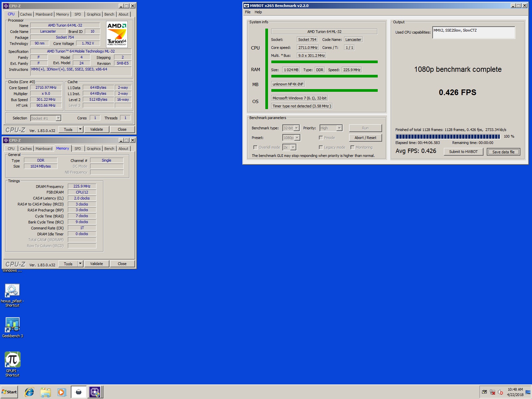Click Show desktop tray icon
The width and height of the screenshot is (532, 399).
tap(528, 392)
